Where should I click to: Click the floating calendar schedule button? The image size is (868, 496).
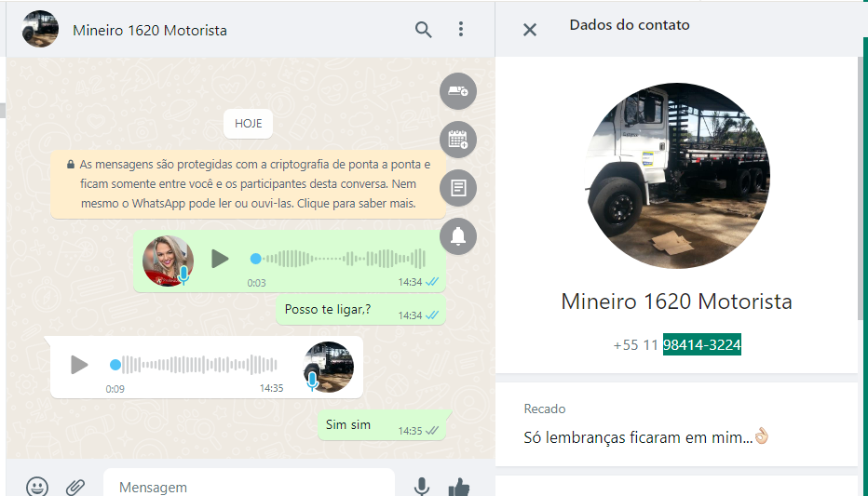[458, 140]
